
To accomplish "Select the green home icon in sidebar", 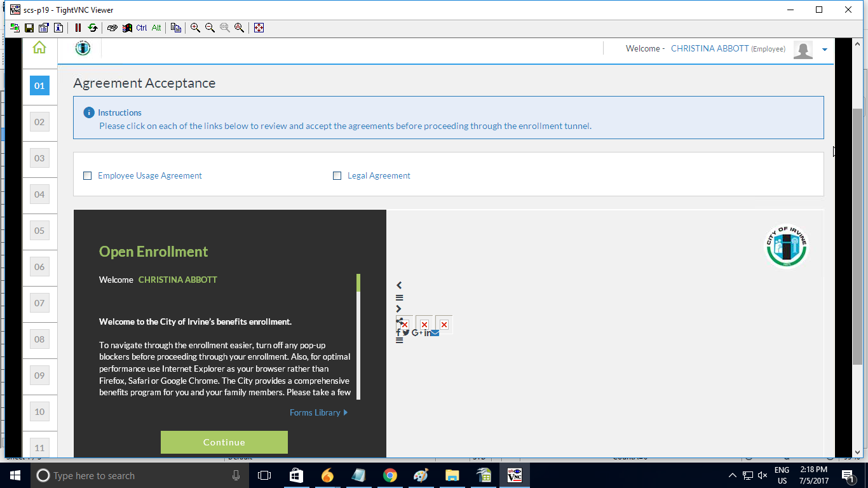I will [39, 47].
